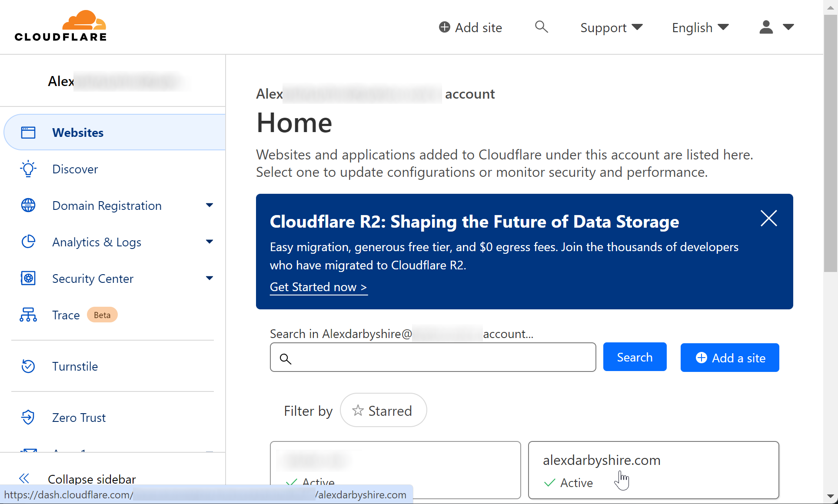Click the star icon in the Starred filter
838x504 pixels.
[358, 410]
